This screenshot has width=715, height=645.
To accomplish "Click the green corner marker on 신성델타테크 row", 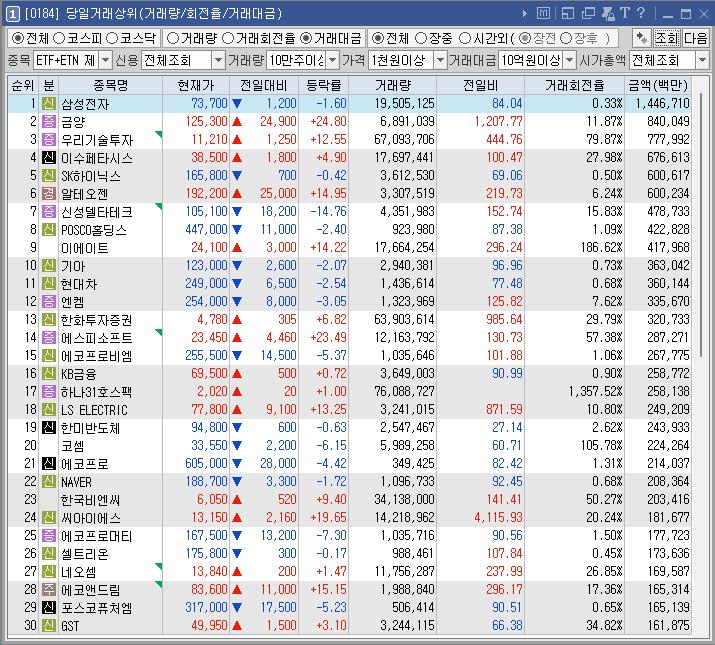I will point(159,206).
